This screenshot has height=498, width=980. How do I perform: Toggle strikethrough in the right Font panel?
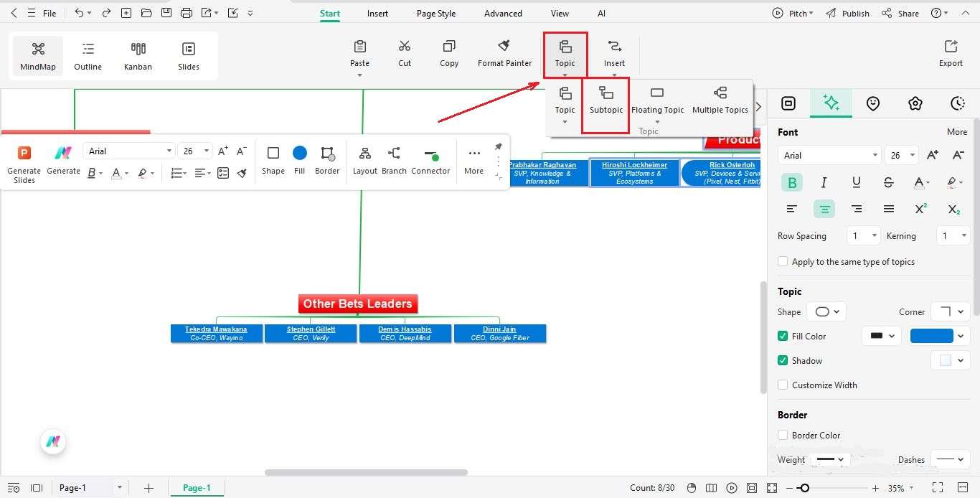click(888, 183)
